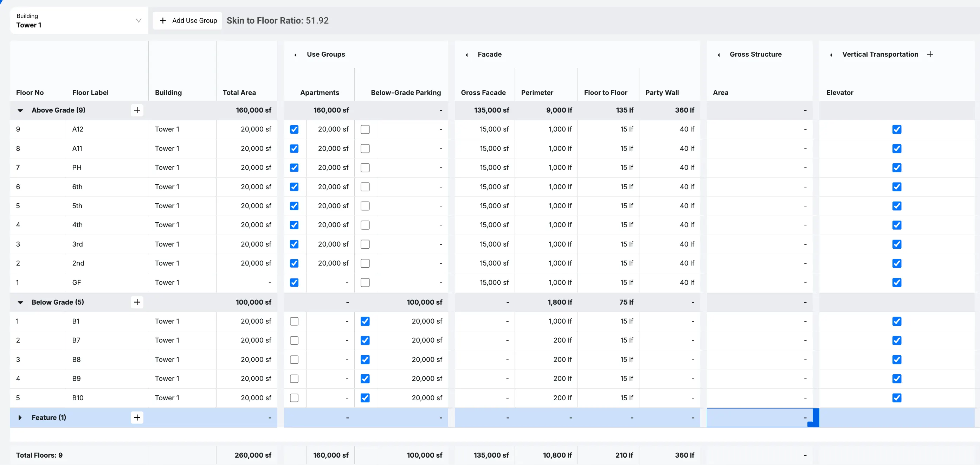Click plus icon in Feature row

137,418
